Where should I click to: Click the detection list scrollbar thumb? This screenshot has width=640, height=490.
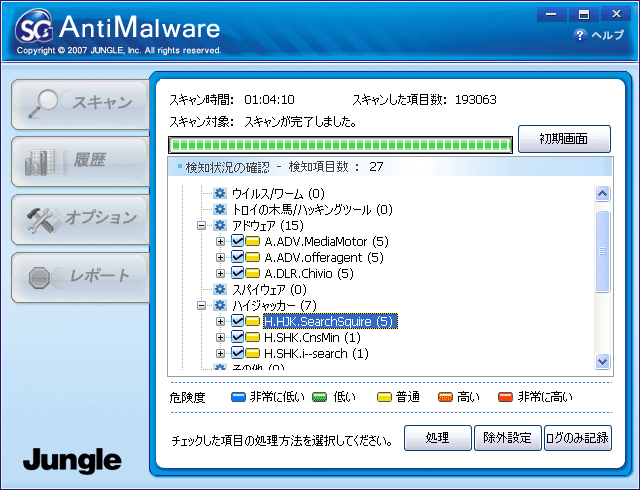point(602,251)
